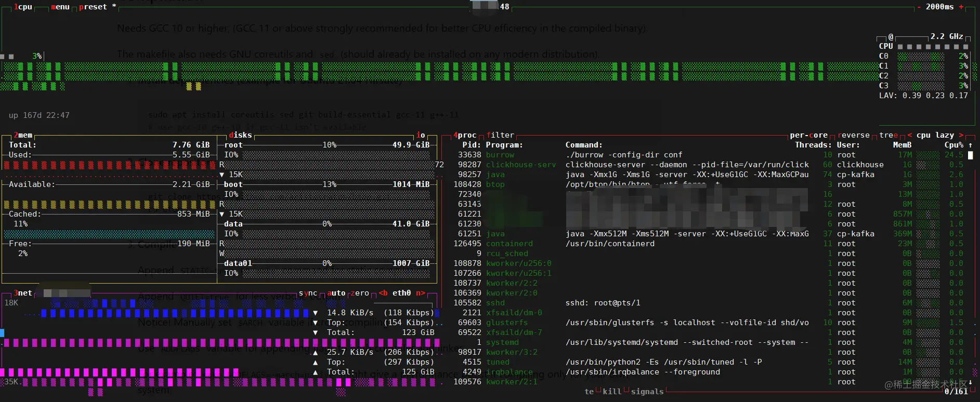
Task: Toggle the disks panel in mem box
Action: (241, 135)
